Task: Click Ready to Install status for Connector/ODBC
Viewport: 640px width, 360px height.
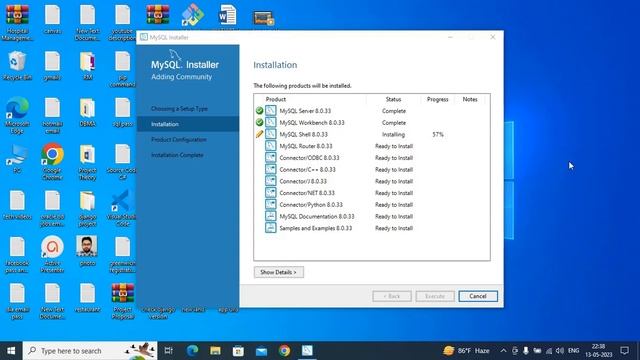Action: pyautogui.click(x=394, y=158)
